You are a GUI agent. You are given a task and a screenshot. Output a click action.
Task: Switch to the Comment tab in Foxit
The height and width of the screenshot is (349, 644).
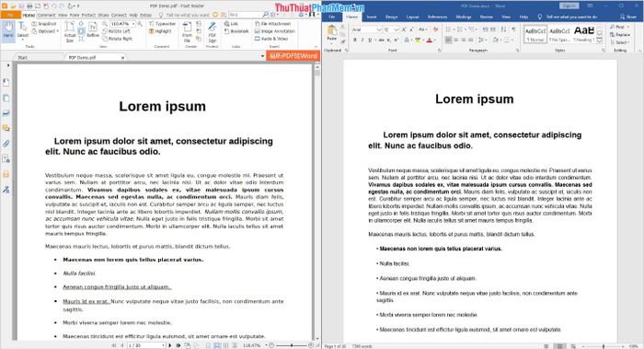click(46, 15)
